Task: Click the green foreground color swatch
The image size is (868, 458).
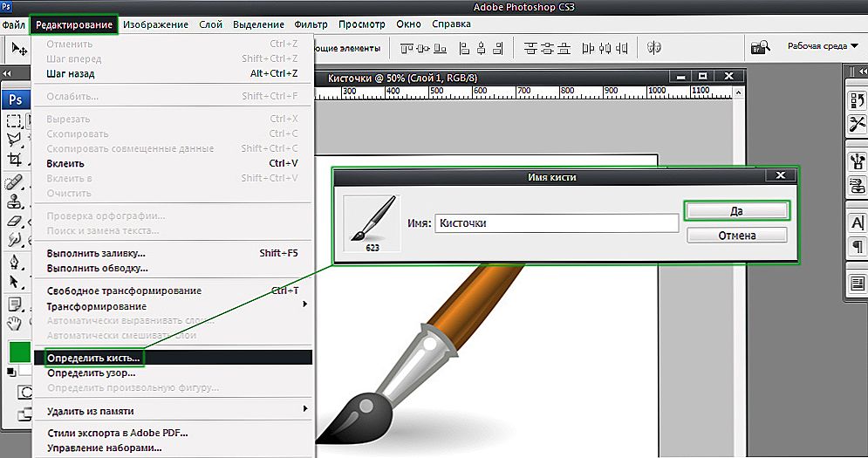Action: pos(20,352)
